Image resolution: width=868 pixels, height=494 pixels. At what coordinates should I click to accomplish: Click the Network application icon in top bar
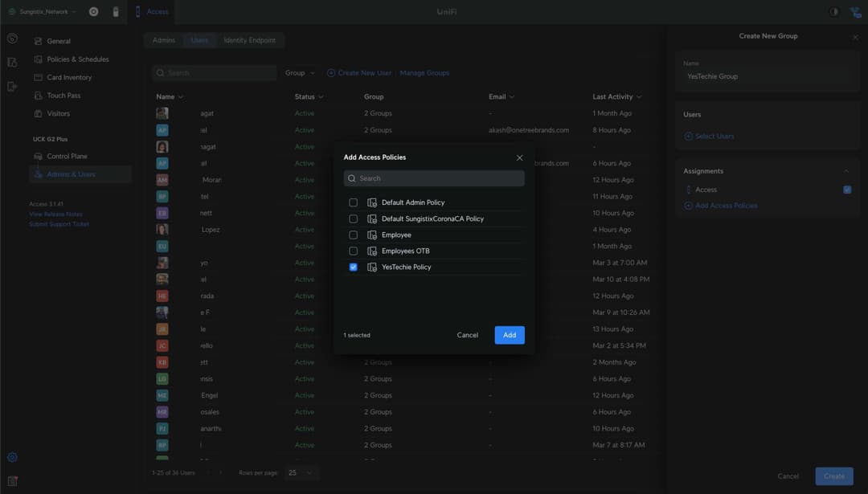click(93, 11)
